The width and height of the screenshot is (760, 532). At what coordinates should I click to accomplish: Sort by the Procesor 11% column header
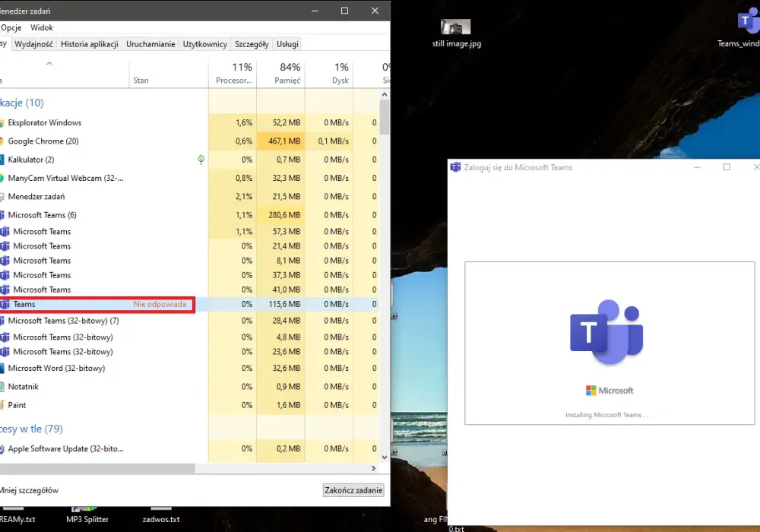click(x=233, y=74)
